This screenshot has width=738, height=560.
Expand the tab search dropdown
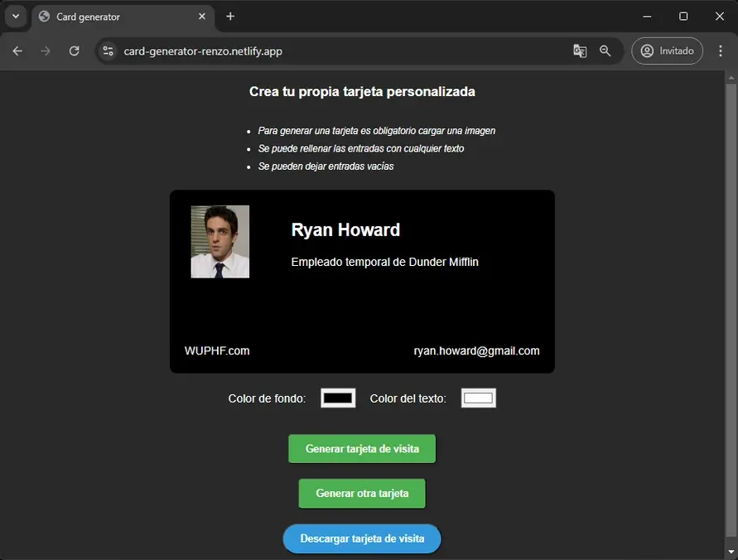(x=16, y=17)
